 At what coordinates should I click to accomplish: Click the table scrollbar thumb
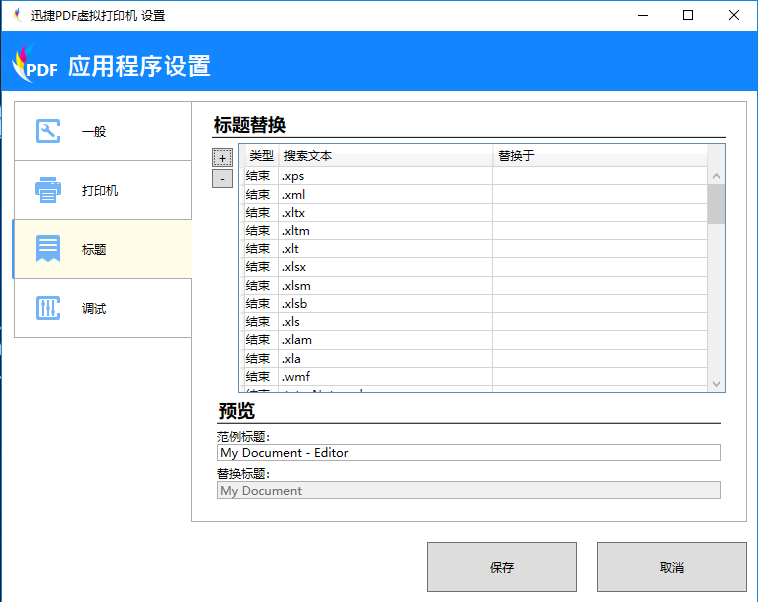(x=716, y=204)
